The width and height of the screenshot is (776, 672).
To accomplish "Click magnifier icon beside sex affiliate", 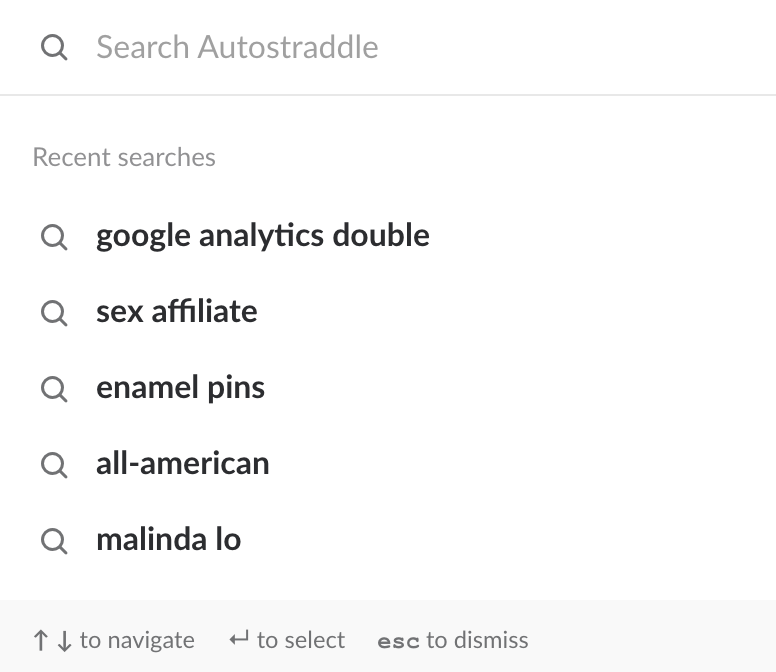I will 54,313.
